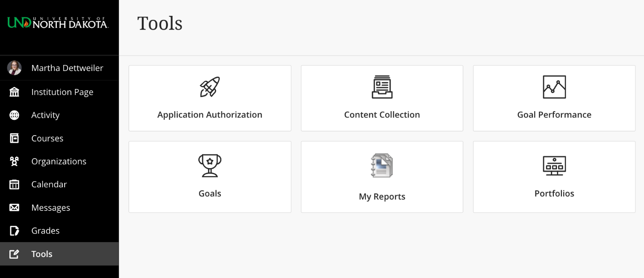Click the Calendar icon in sidebar
644x278 pixels.
pos(15,184)
